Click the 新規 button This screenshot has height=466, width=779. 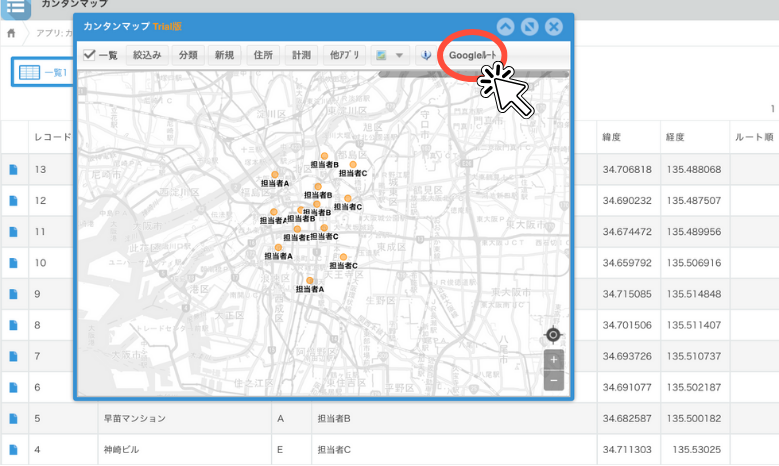coord(224,55)
